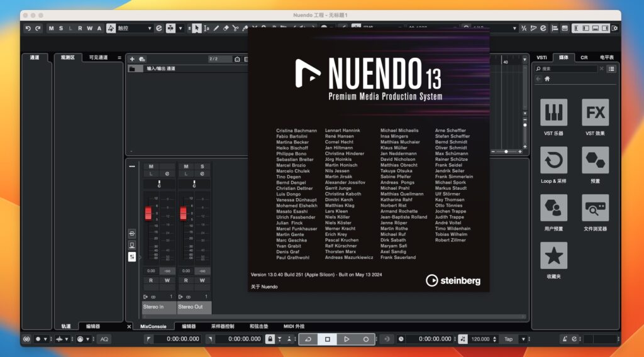Toggle global Solo S in toolbar
The height and width of the screenshot is (357, 644).
(61, 28)
